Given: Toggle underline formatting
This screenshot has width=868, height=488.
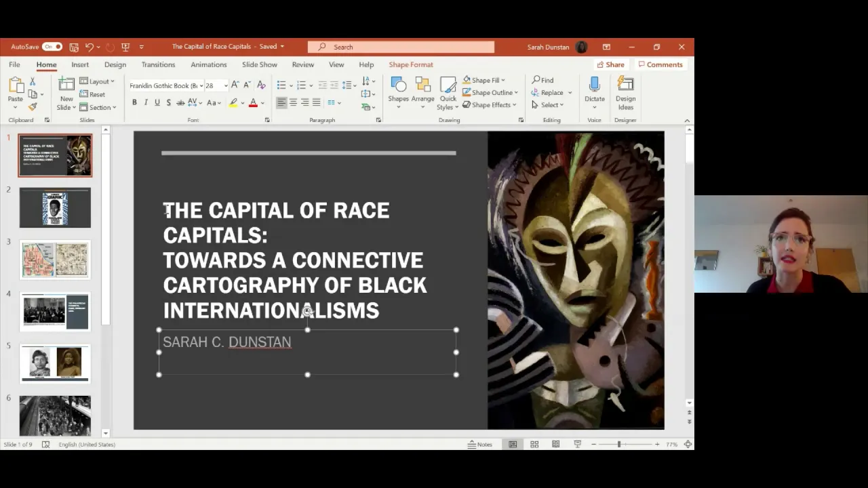Looking at the screenshot, I should 157,102.
